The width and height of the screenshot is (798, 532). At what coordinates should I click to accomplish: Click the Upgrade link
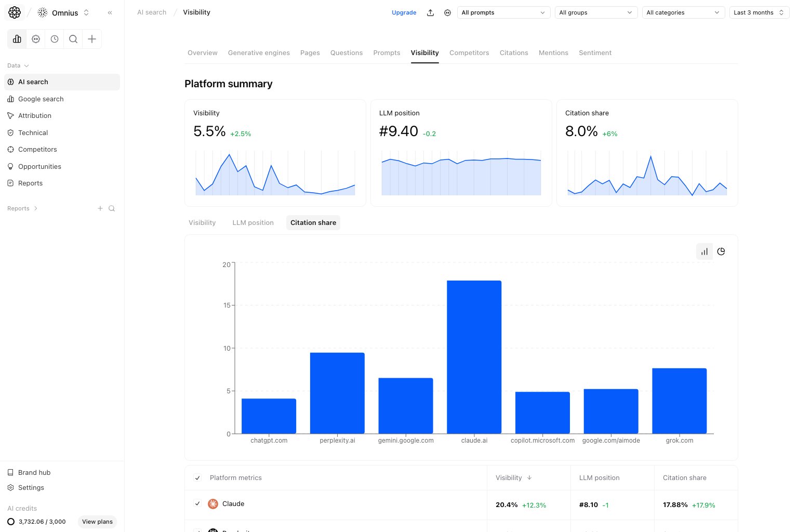404,12
